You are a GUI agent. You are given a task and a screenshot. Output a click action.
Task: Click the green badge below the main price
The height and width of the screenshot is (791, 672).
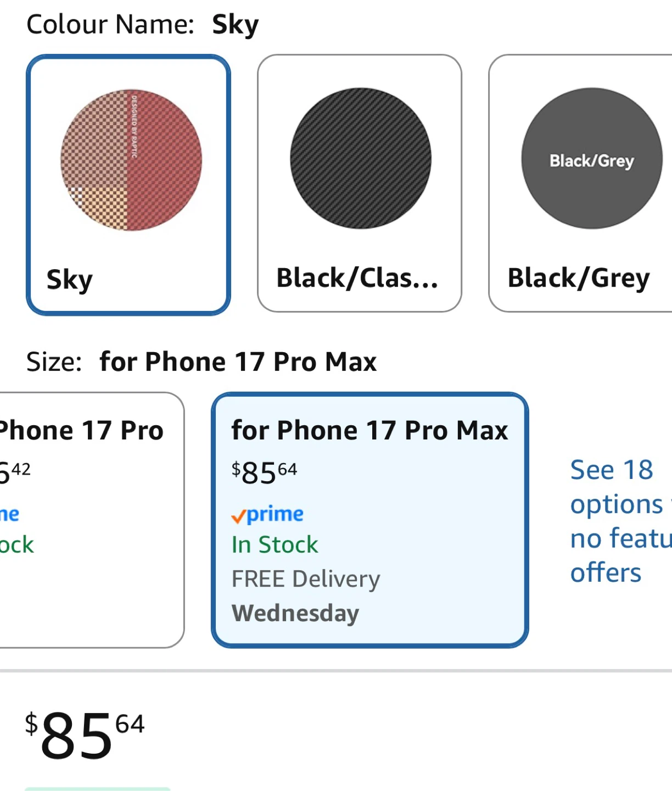coord(97,789)
